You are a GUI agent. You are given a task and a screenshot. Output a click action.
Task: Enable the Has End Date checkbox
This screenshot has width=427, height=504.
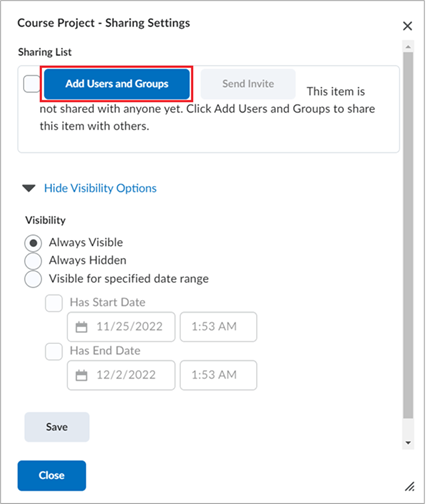tap(54, 351)
